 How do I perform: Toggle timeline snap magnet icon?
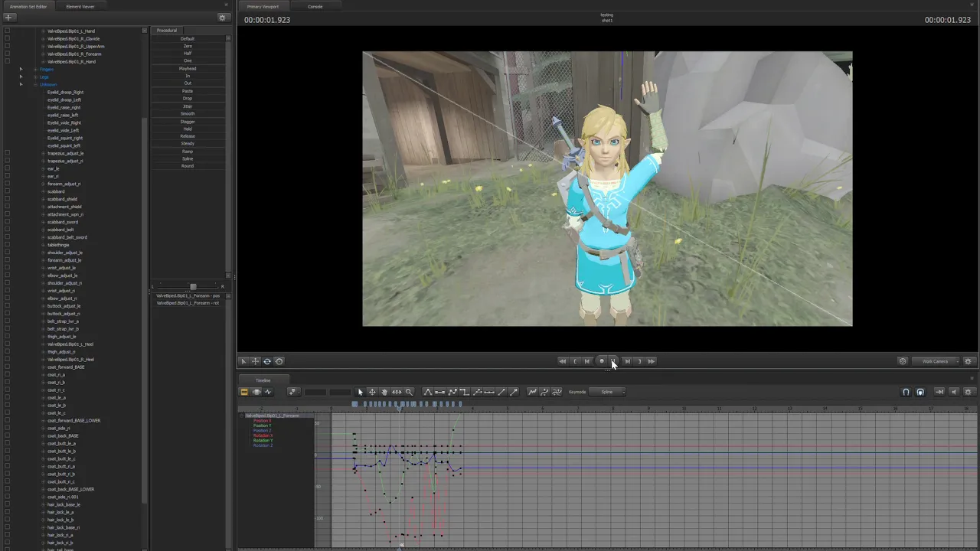[906, 392]
